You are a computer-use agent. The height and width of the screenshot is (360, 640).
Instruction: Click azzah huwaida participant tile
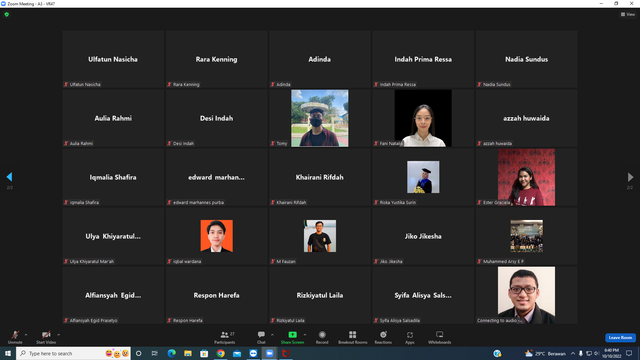click(x=526, y=118)
